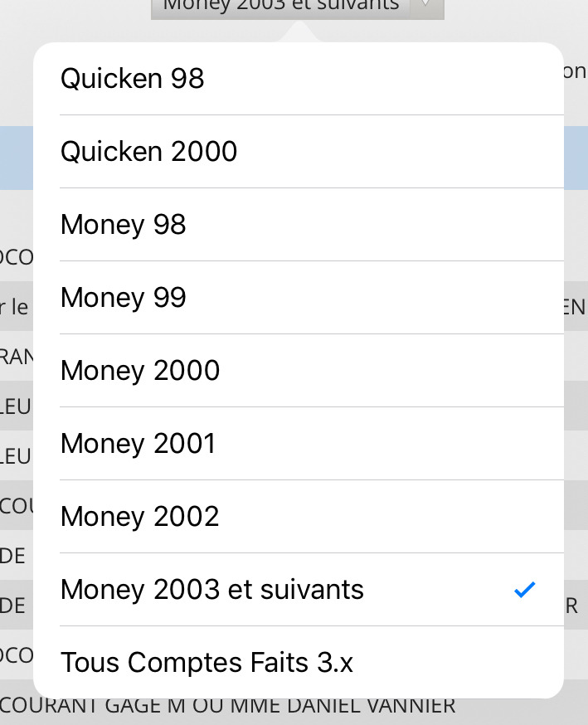Screen dimensions: 588x725
Task: Click the dropdown arrow of the format selector
Action: click(425, 5)
